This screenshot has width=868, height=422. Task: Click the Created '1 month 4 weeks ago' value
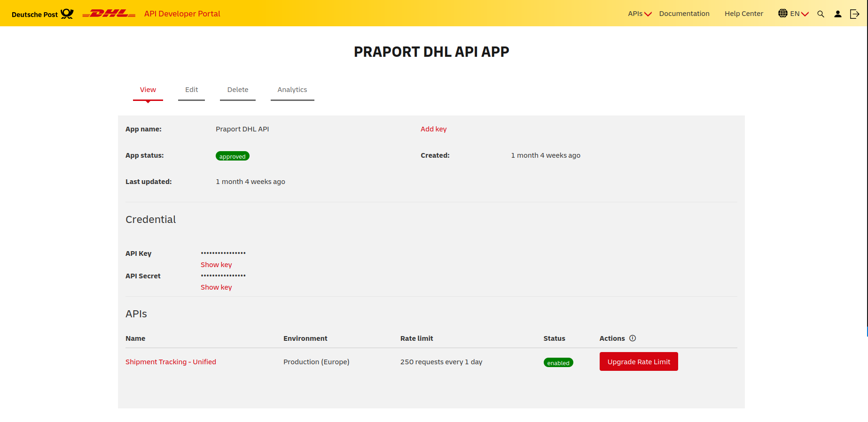tap(546, 155)
